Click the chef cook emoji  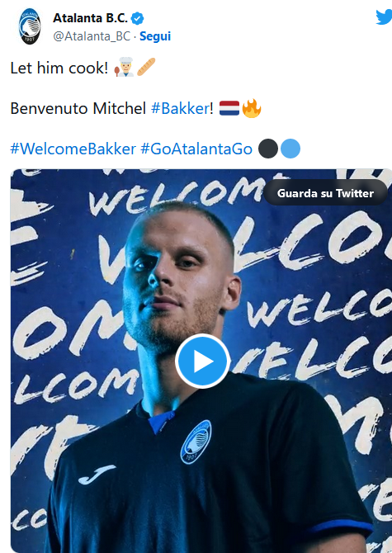click(x=124, y=67)
